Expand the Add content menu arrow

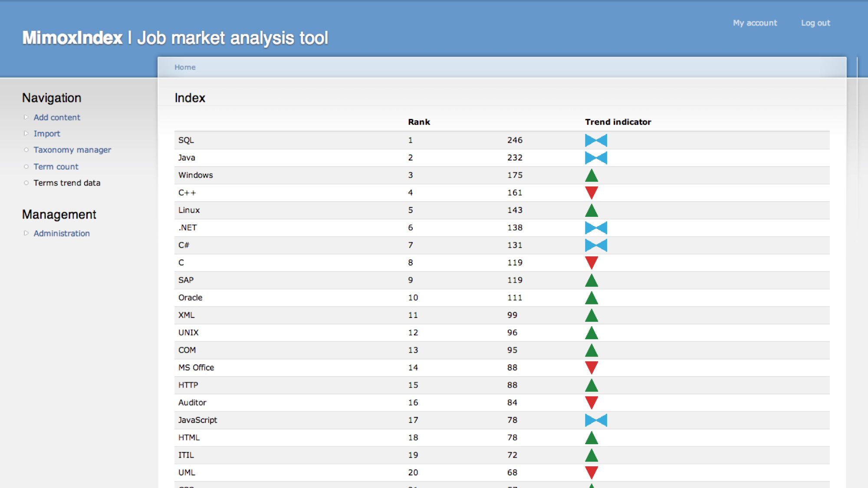pyautogui.click(x=26, y=117)
